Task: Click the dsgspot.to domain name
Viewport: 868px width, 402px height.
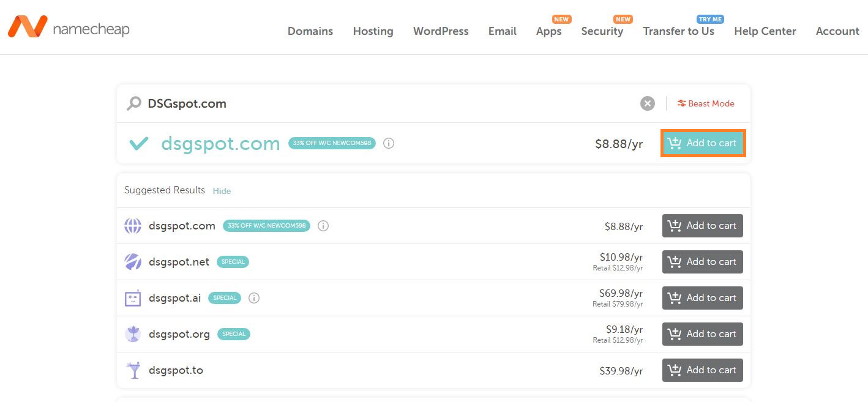Action: (x=176, y=370)
